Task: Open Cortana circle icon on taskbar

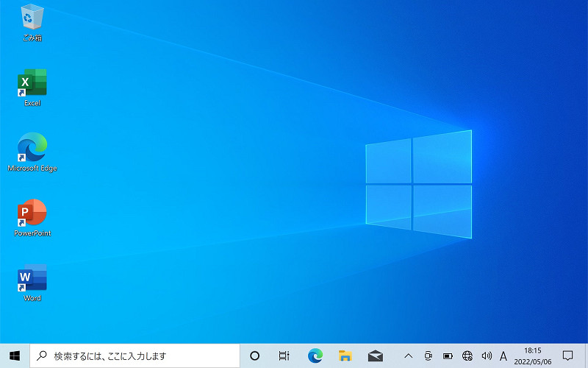Action: [254, 355]
